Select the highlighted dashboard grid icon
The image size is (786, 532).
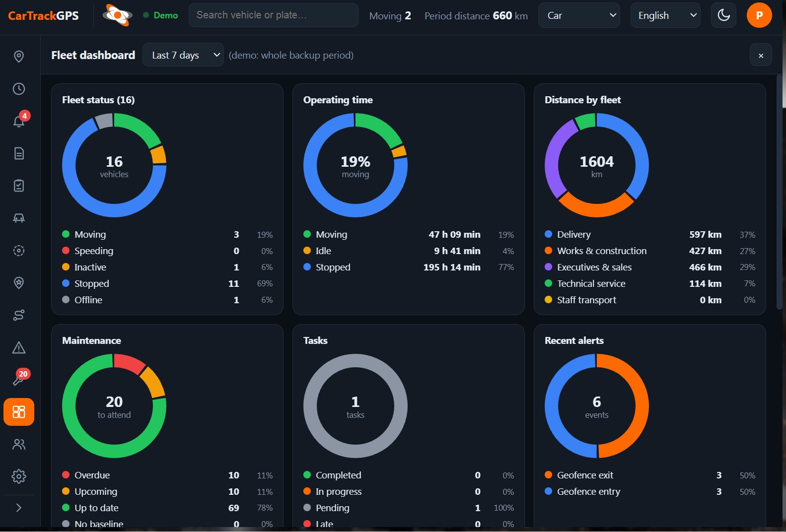click(x=19, y=412)
